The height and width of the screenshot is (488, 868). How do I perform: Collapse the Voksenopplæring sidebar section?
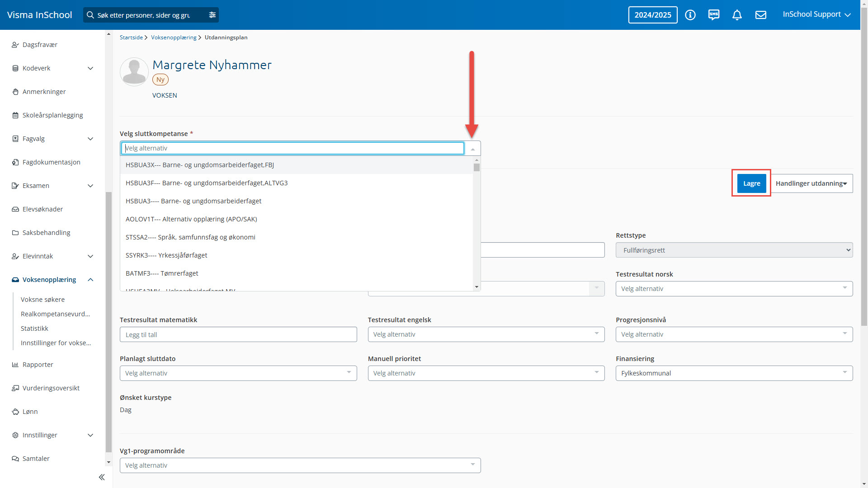(90, 280)
